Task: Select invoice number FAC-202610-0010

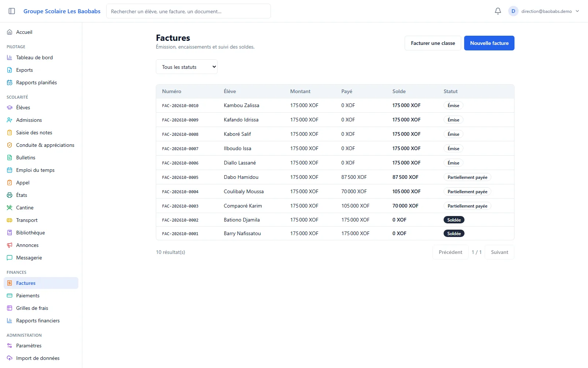Action: (x=180, y=106)
